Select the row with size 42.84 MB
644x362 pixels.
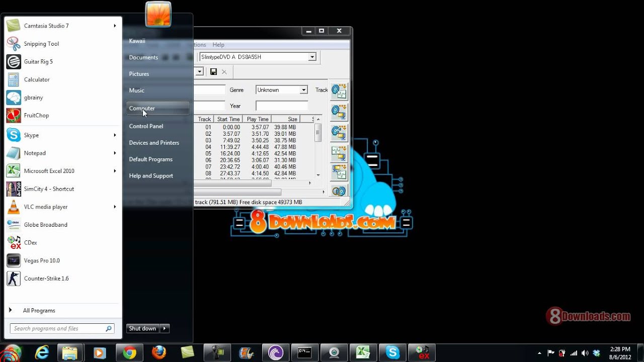pos(254,173)
